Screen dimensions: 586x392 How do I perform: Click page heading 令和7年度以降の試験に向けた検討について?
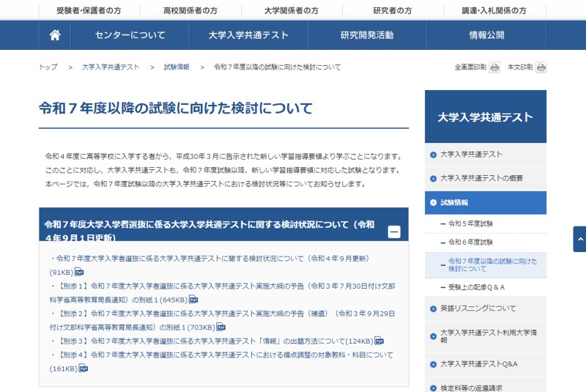(x=176, y=108)
